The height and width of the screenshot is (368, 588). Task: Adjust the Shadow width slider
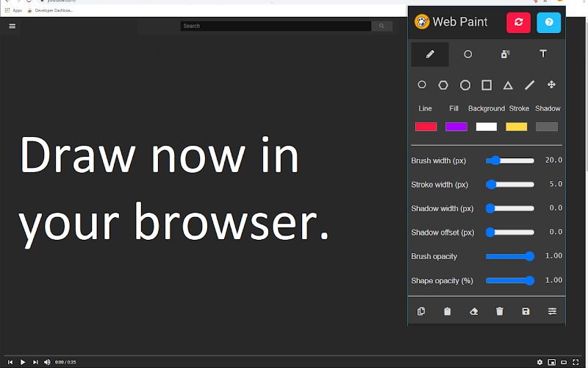click(x=510, y=208)
